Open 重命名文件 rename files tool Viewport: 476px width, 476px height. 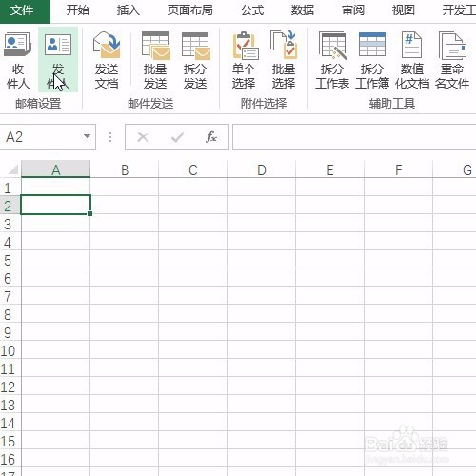tap(452, 60)
